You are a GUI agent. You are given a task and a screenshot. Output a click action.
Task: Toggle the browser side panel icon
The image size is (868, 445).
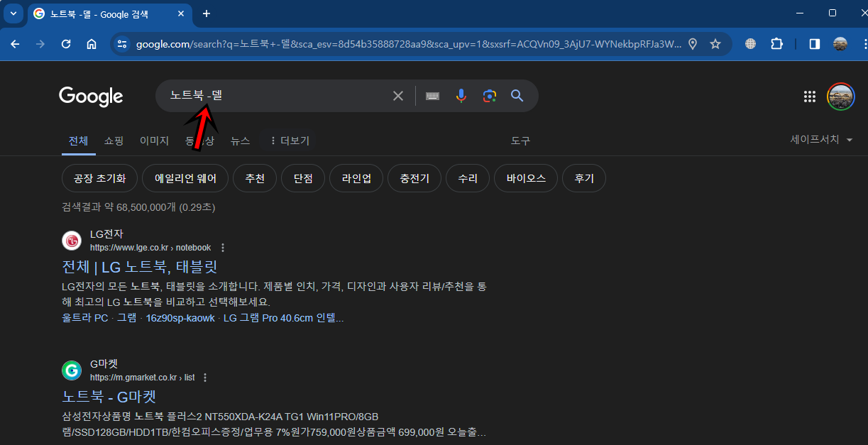815,44
